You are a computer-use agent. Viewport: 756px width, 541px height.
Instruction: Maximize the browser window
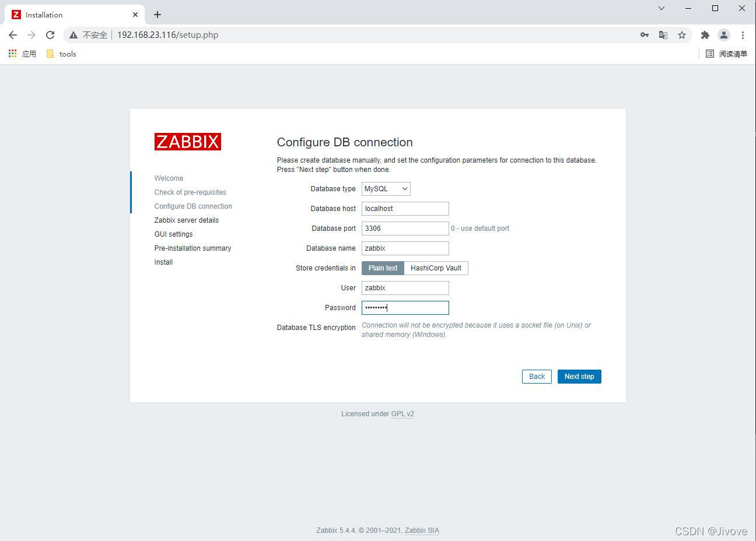click(x=715, y=8)
